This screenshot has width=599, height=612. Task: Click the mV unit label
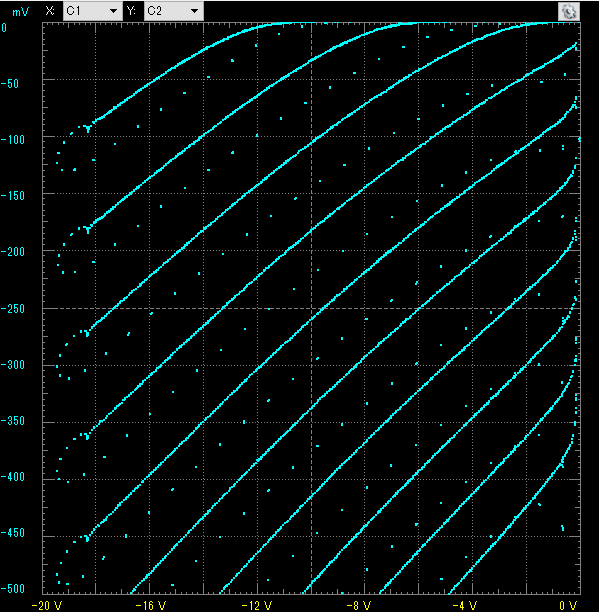coord(20,12)
